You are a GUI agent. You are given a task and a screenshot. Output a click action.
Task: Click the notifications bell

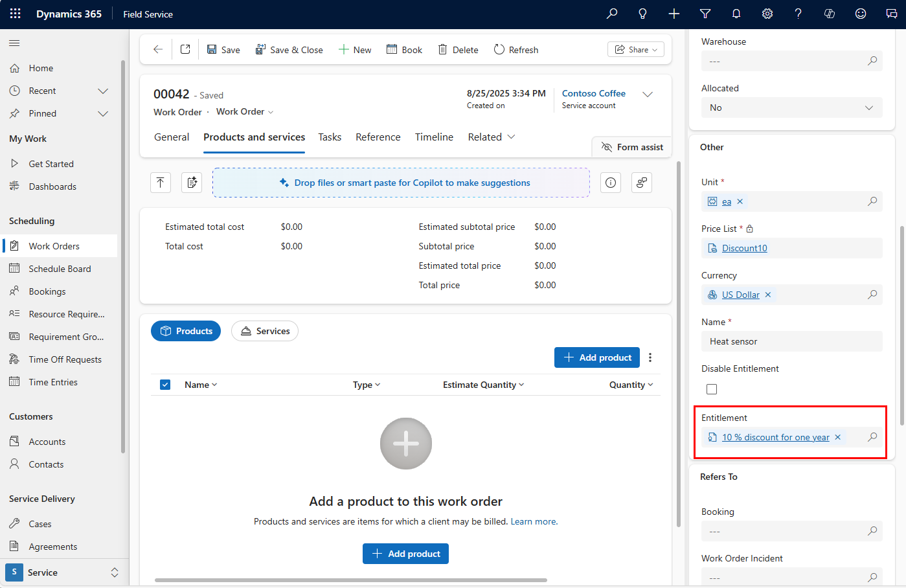point(736,14)
